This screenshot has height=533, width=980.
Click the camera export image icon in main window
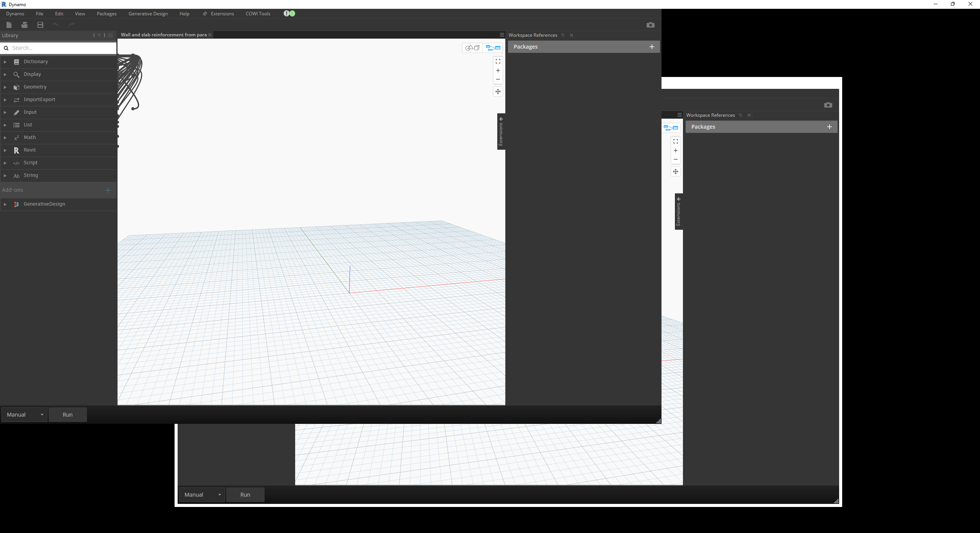coord(650,25)
